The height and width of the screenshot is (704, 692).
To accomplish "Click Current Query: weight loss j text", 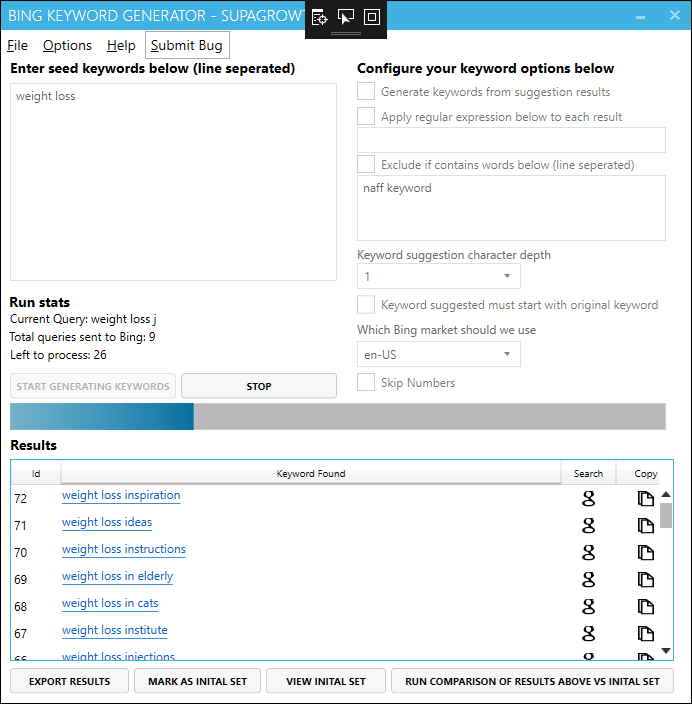I will 83,319.
